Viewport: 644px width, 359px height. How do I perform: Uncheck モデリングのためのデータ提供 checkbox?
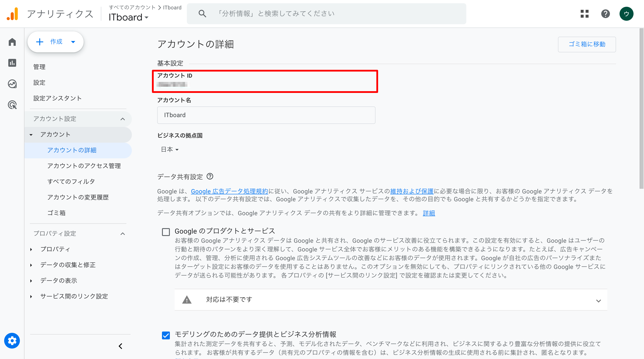point(166,335)
